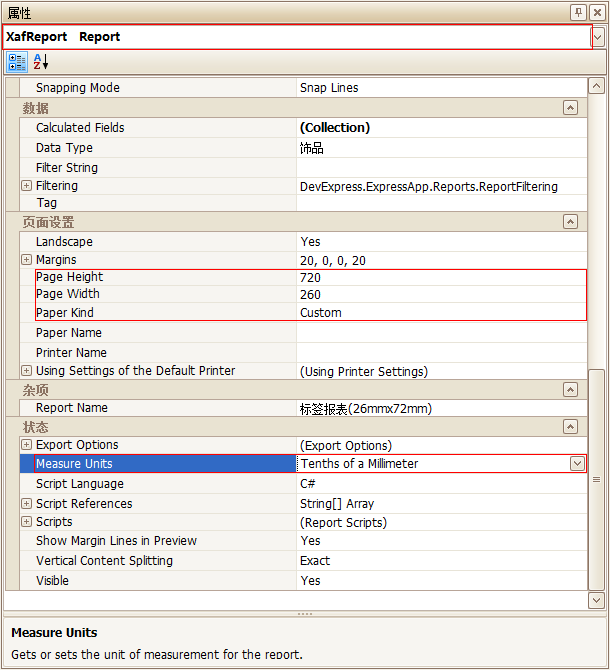Screen dimensions: 610x670
Task: Expand the Scripts property
Action: tap(26, 522)
